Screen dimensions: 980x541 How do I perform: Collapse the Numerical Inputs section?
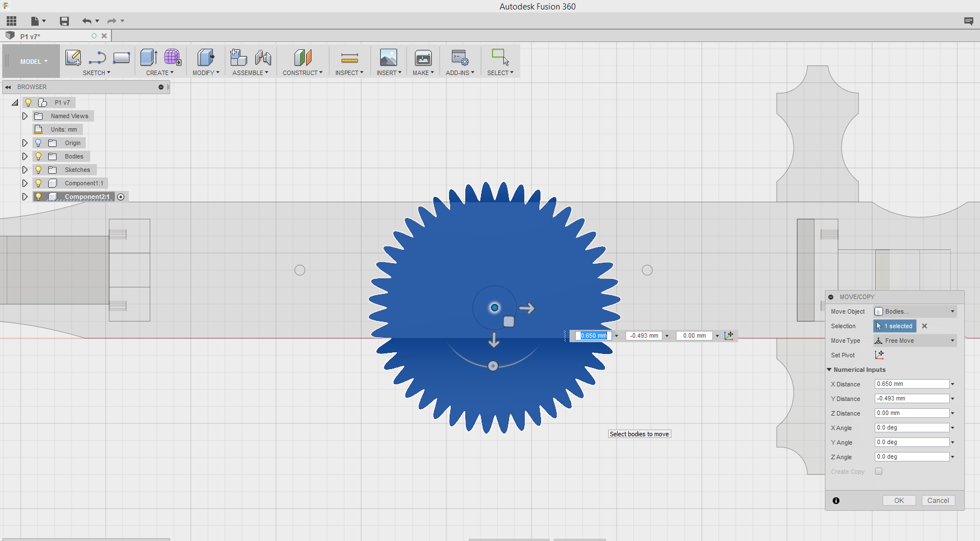[x=829, y=370]
